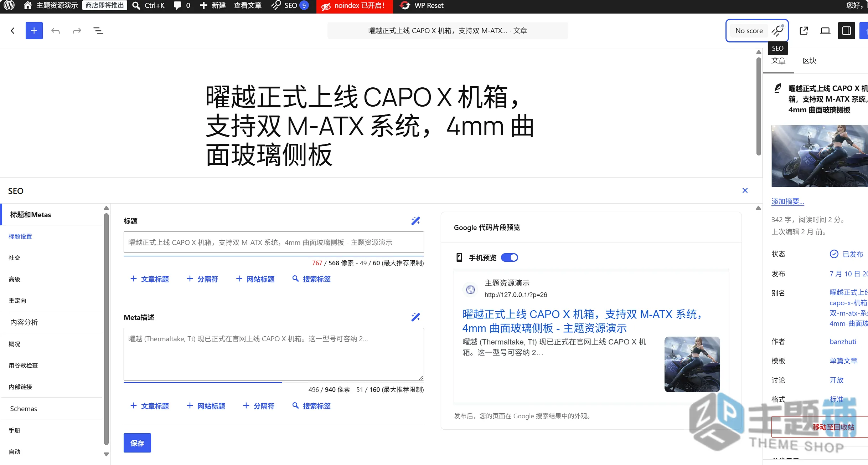Click 查看文章 in admin bar
868x465 pixels.
(248, 5)
